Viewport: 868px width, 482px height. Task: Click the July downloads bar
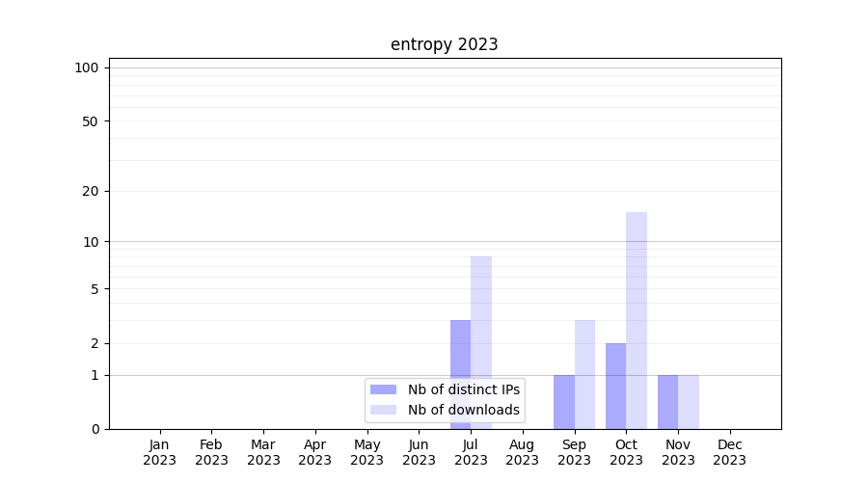(x=481, y=318)
